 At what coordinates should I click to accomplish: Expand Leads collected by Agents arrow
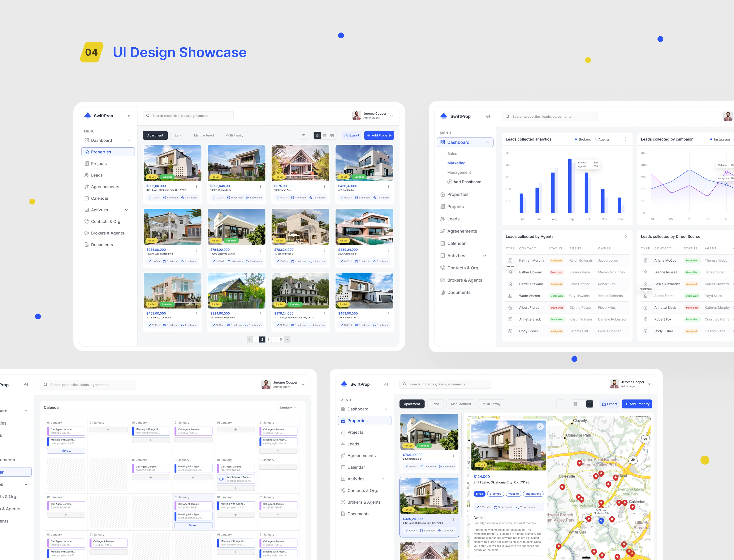point(626,237)
